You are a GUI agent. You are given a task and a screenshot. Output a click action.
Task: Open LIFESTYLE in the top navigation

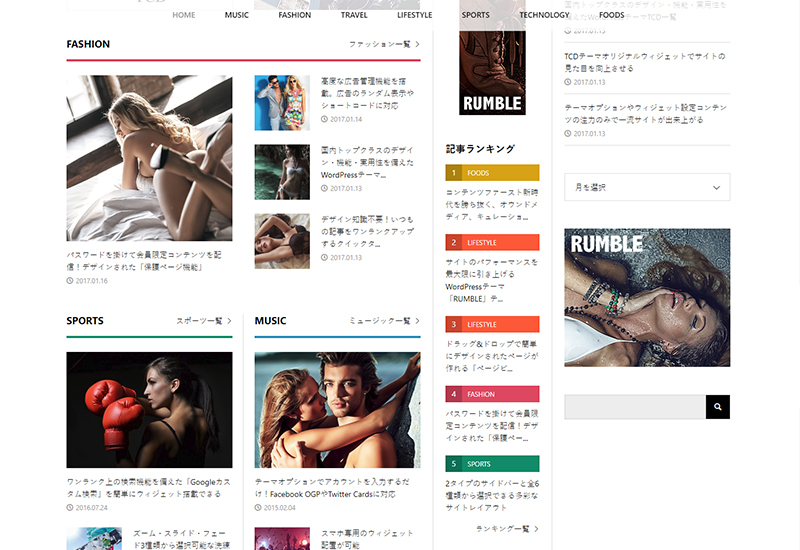(414, 15)
